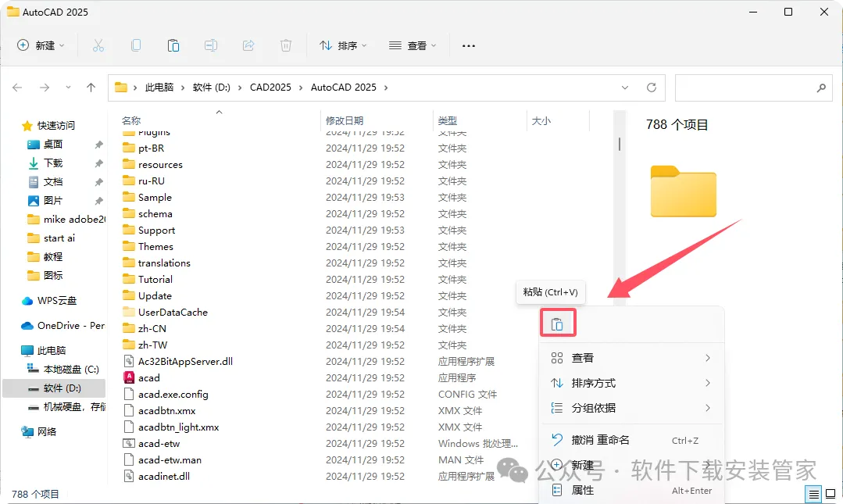Expand chevron after AutoCAD 2025 breadcrumb
843x504 pixels.
(385, 88)
